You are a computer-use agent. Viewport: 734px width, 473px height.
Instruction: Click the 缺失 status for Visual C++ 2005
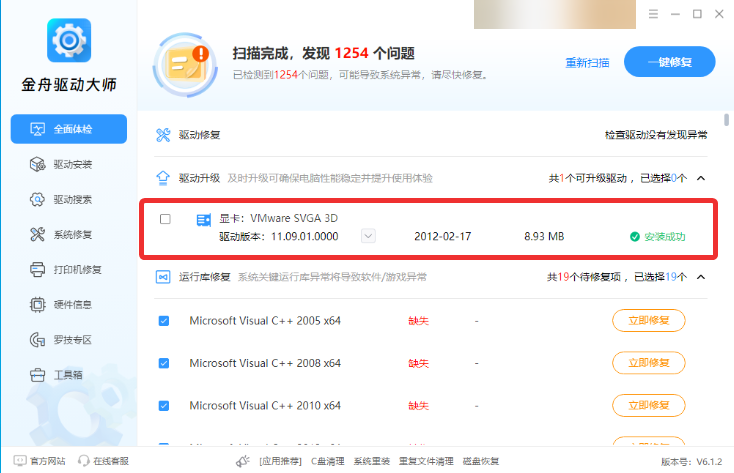tap(418, 321)
